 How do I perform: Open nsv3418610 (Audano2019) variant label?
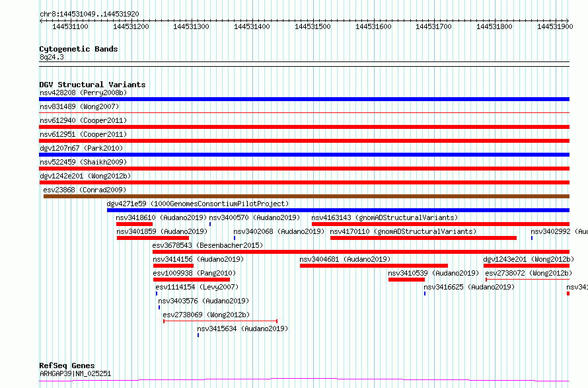tap(161, 217)
